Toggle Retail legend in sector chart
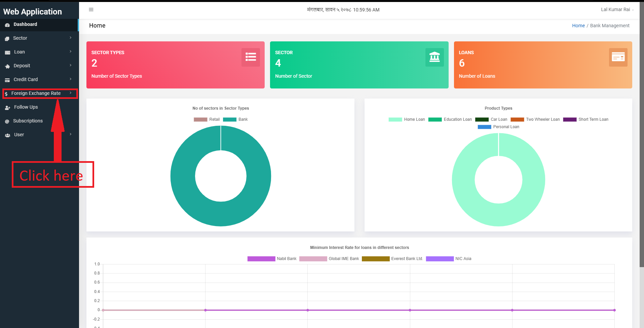The image size is (644, 328). pyautogui.click(x=206, y=119)
